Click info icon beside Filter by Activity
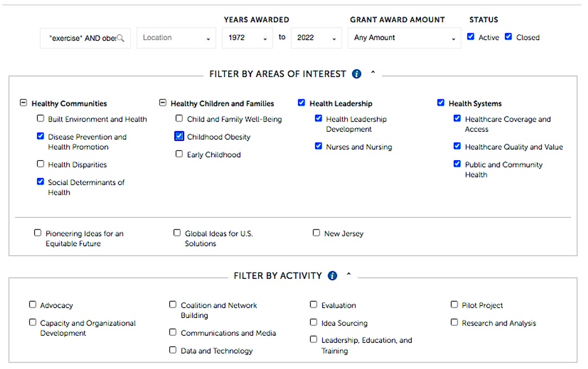 click(x=333, y=276)
